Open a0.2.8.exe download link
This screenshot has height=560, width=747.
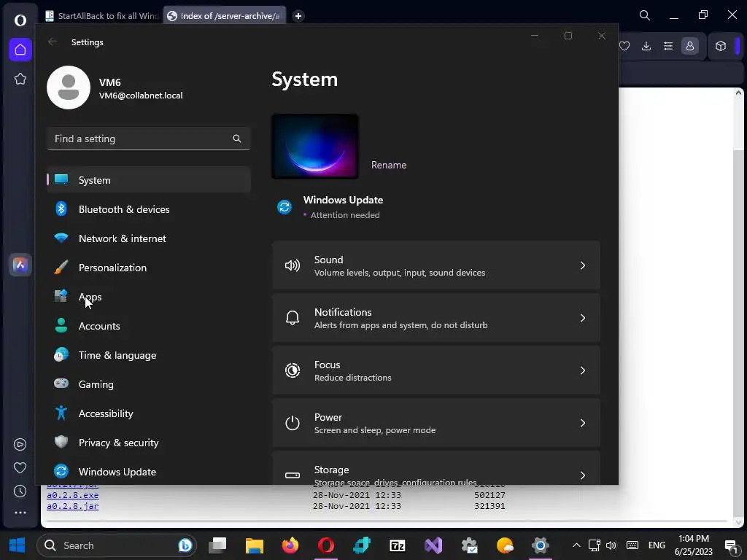[72, 495]
